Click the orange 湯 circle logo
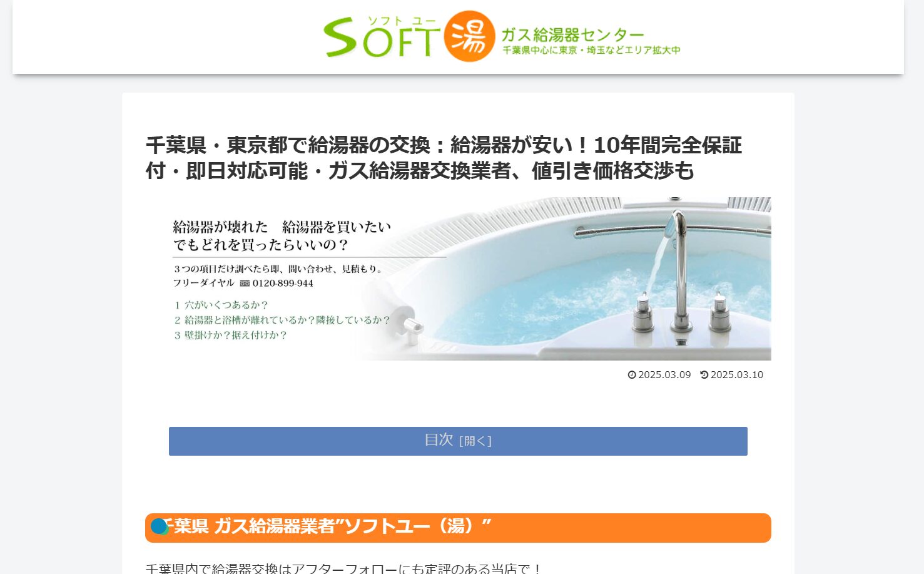Screen dimensions: 924x574 pos(469,36)
